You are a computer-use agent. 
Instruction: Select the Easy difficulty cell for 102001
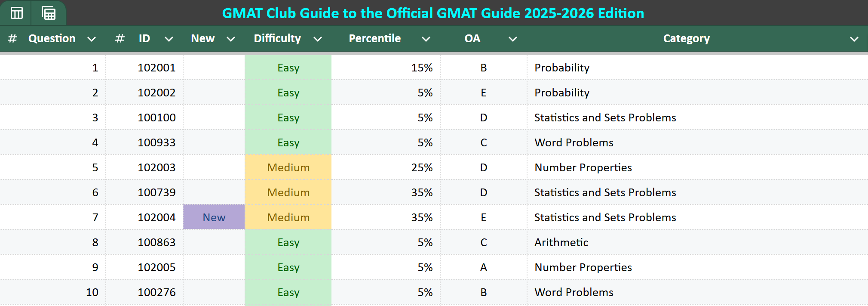tap(288, 68)
